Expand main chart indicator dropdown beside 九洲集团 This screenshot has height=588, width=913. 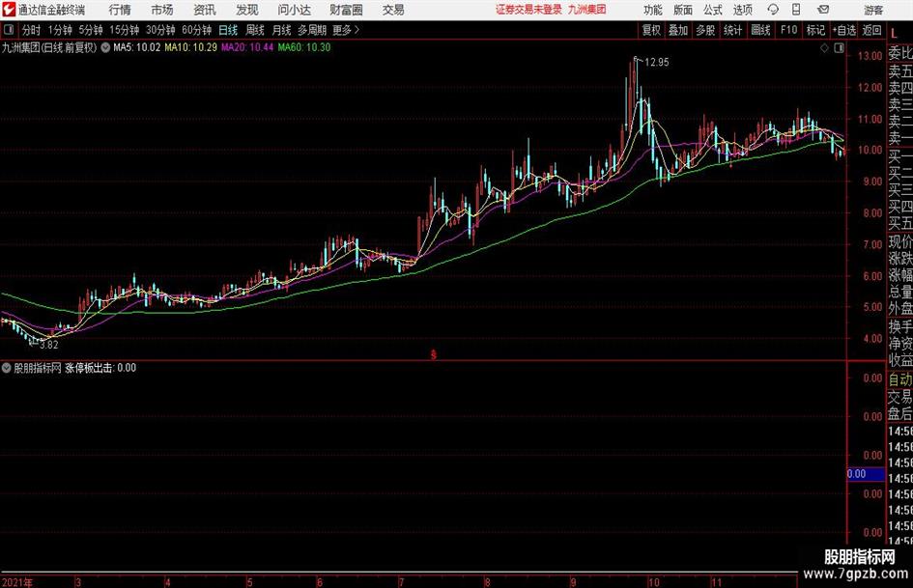pos(105,47)
